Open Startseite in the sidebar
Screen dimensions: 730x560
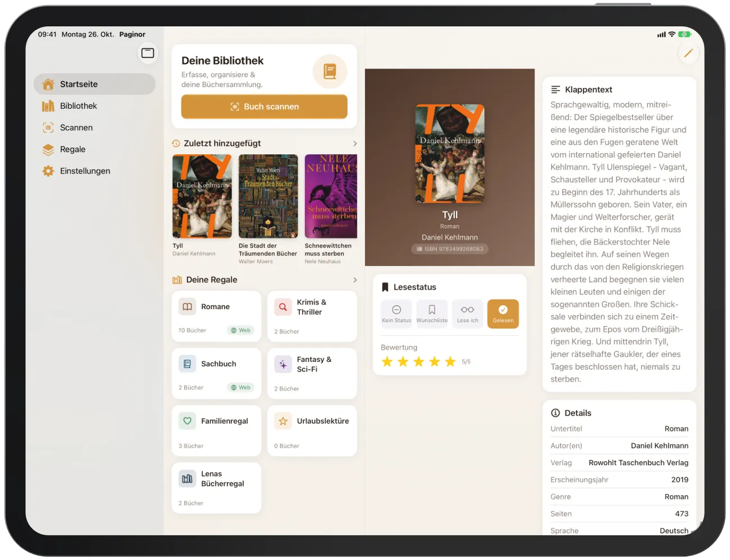tap(94, 84)
